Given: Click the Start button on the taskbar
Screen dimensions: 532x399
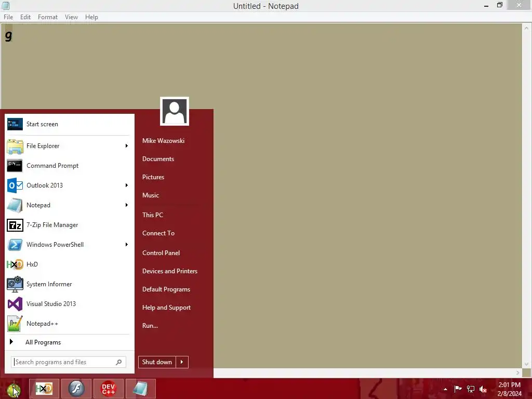Looking at the screenshot, I should [14, 389].
